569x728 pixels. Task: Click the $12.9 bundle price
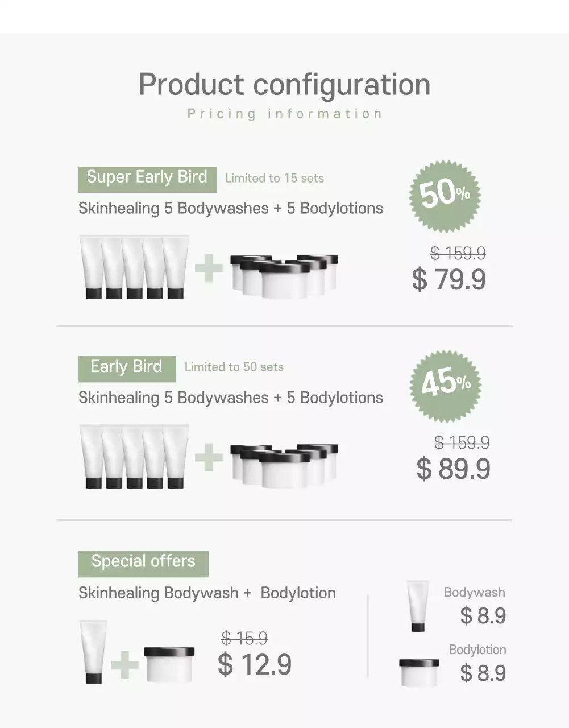pos(255,664)
